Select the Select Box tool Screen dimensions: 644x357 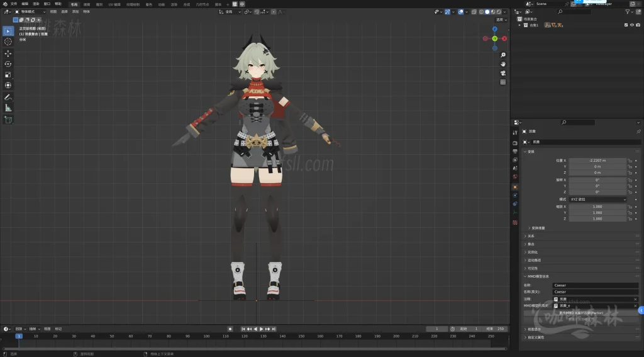(x=8, y=31)
